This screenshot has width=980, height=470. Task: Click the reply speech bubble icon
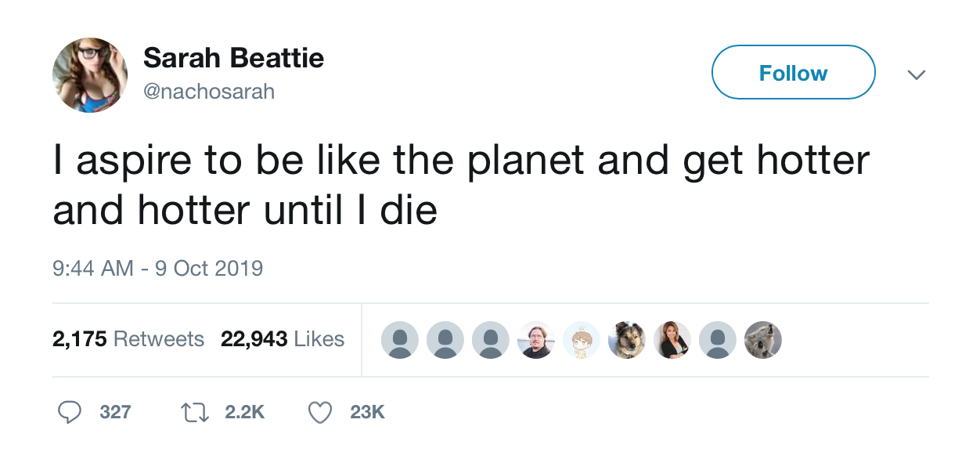click(70, 412)
